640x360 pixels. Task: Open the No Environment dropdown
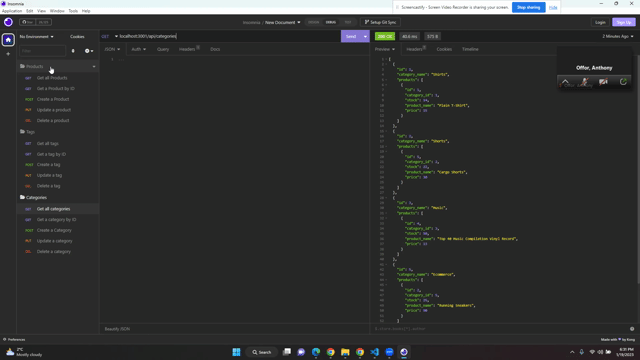tap(37, 37)
